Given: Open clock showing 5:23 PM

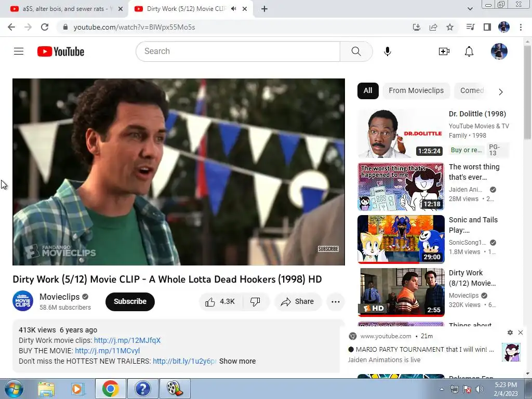Looking at the screenshot, I should [506, 389].
